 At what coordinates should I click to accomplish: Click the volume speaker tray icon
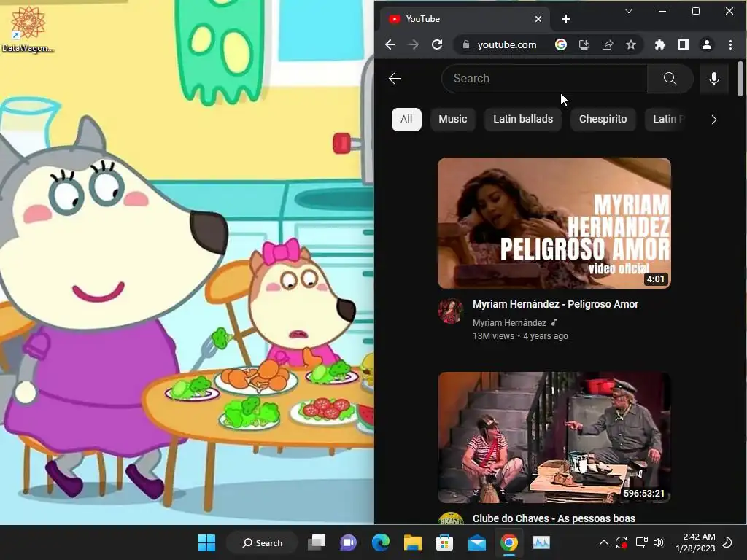(659, 542)
